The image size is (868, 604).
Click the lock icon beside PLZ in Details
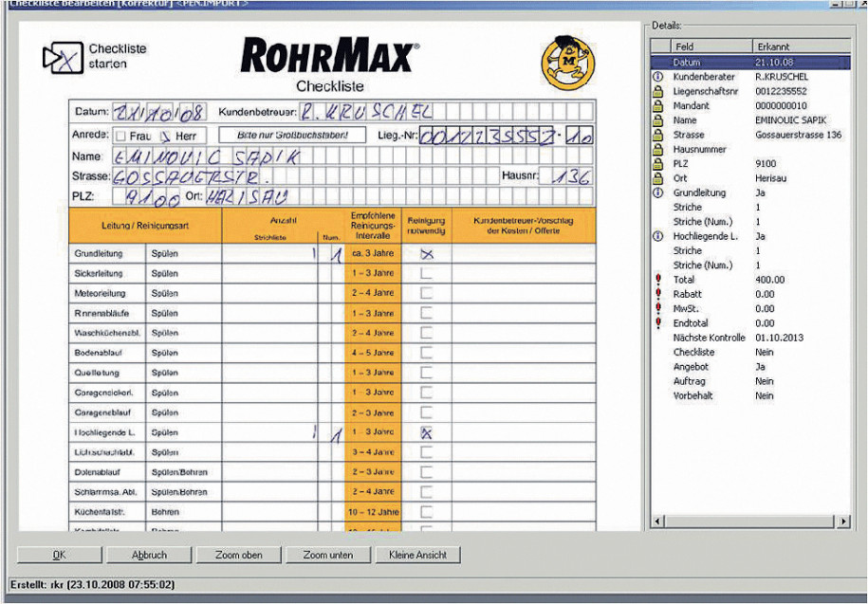[x=657, y=164]
